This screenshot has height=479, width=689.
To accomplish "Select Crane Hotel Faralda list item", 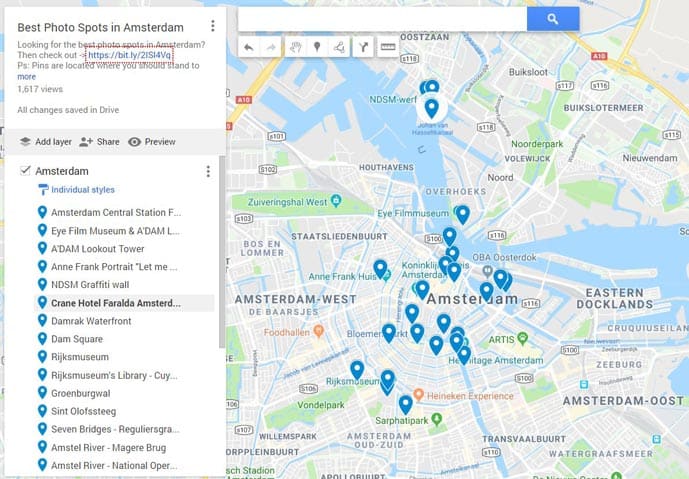I will click(124, 303).
